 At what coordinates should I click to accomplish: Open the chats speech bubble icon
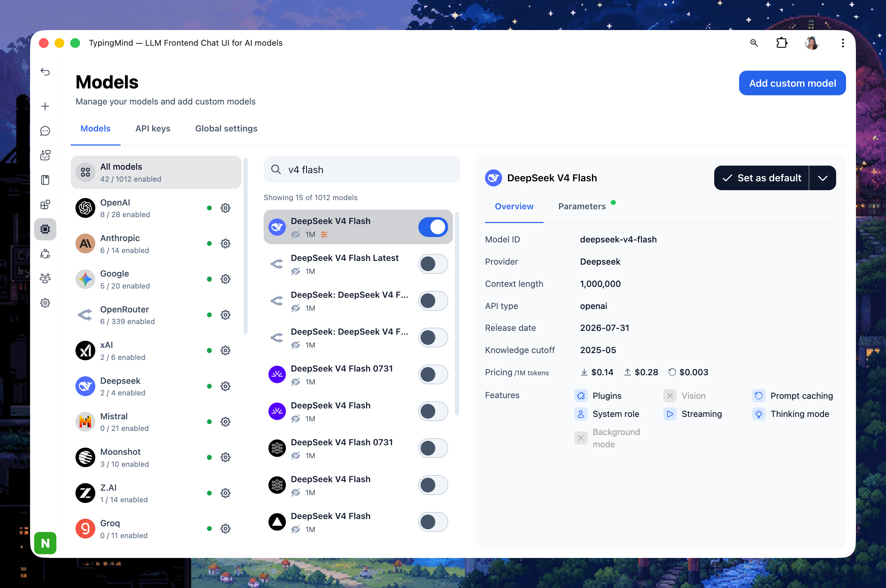coord(45,131)
